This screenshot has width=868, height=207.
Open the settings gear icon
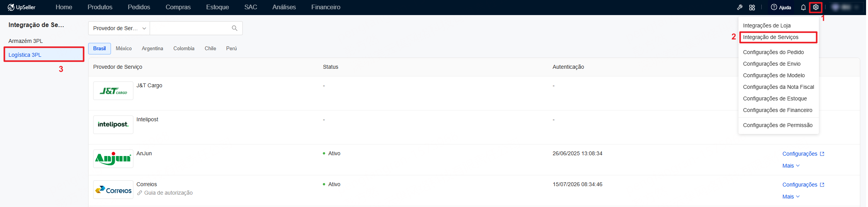815,7
